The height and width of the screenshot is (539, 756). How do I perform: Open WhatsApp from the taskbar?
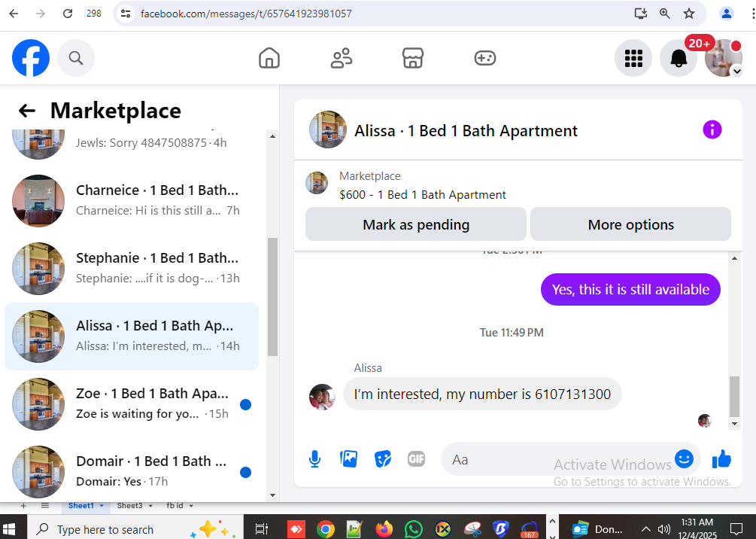(413, 529)
